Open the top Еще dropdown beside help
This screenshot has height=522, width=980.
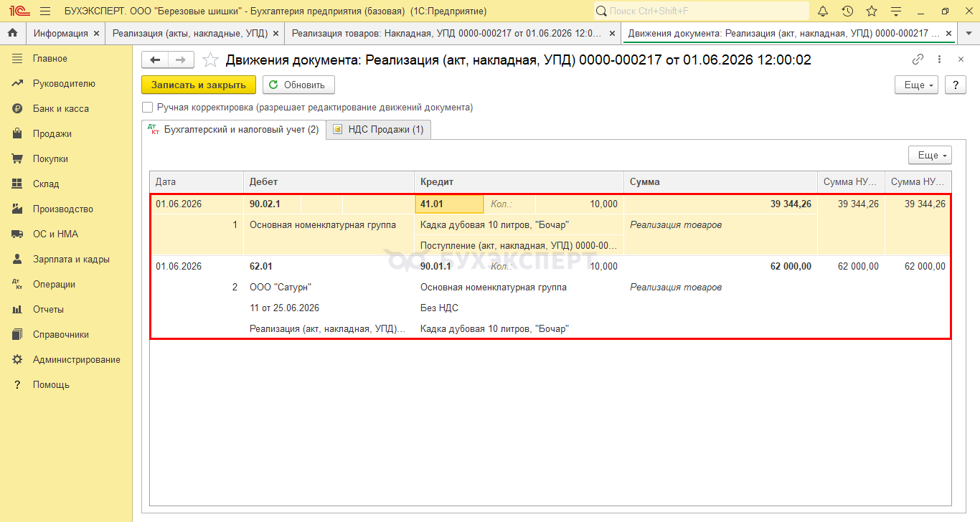(917, 85)
